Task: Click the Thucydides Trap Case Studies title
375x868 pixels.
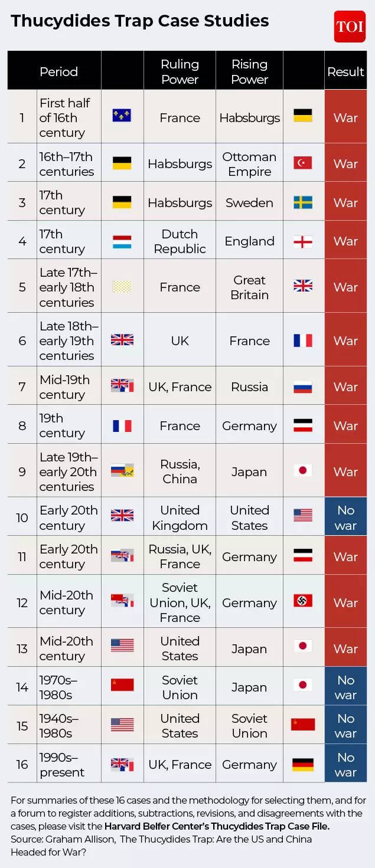Action: coord(140,21)
